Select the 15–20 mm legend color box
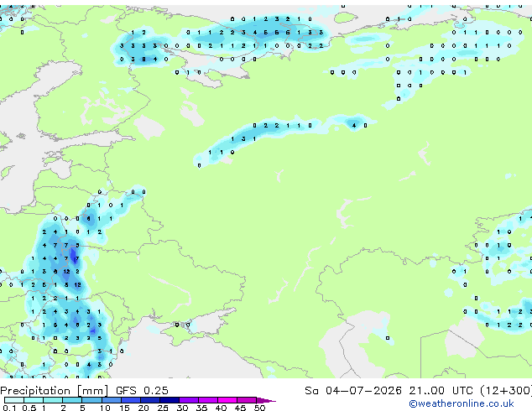532x411 pixels. pyautogui.click(x=130, y=400)
